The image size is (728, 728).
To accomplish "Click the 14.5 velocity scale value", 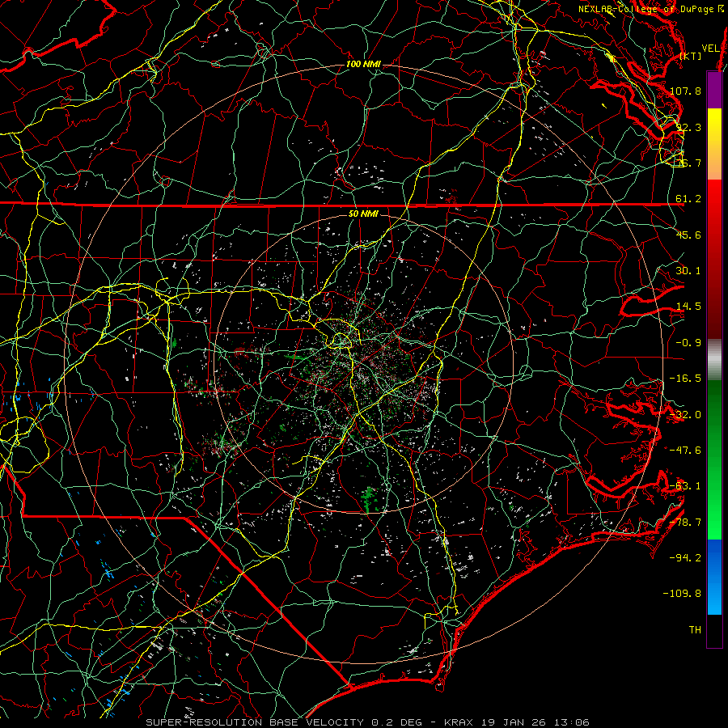I will point(688,307).
